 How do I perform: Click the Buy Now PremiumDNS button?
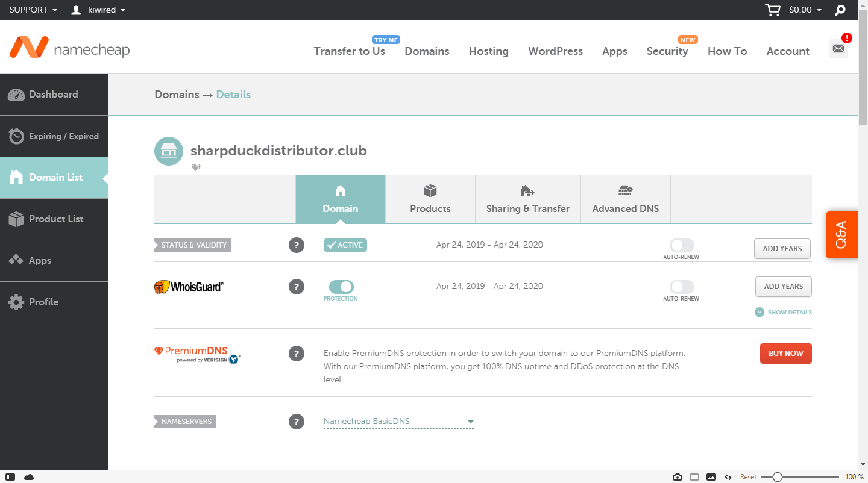point(786,354)
